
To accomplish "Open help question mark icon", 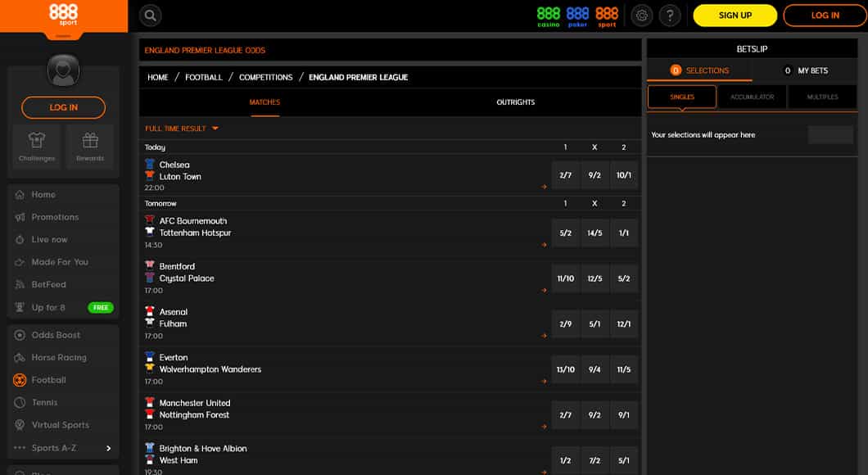I will (x=670, y=16).
